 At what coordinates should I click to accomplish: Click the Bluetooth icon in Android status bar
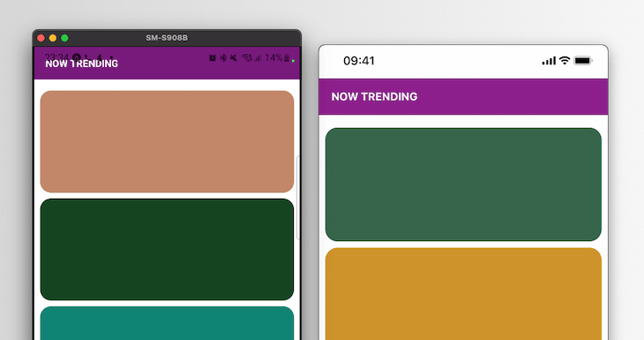[x=223, y=58]
